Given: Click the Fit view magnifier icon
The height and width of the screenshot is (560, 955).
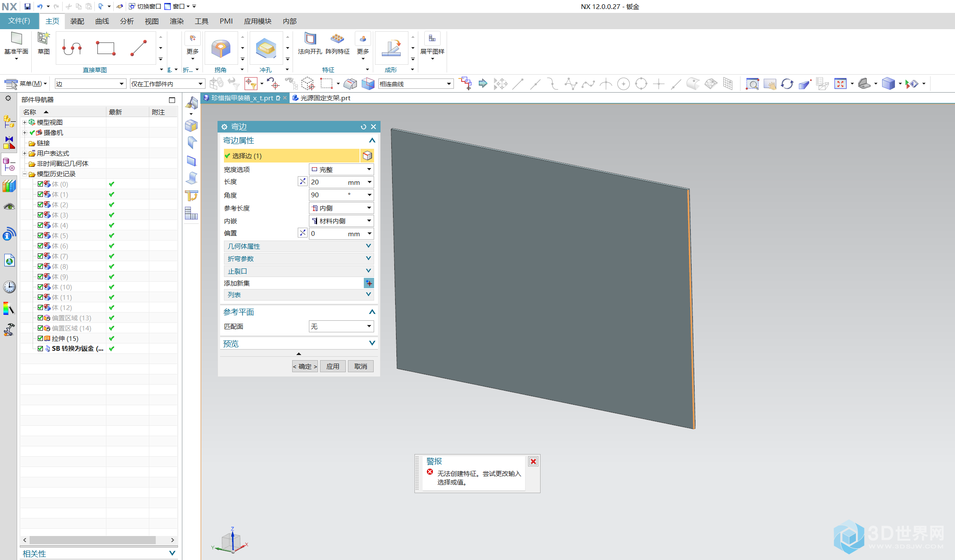Looking at the screenshot, I should click(752, 84).
